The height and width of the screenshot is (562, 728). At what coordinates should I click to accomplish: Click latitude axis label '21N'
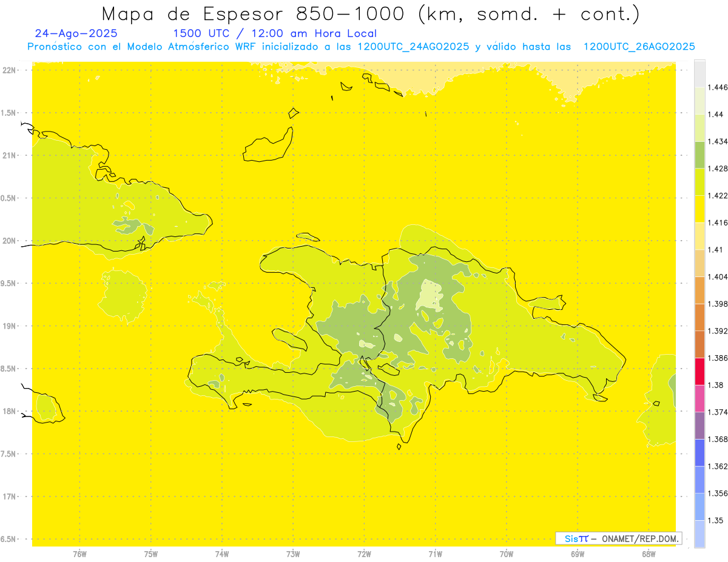pyautogui.click(x=9, y=155)
